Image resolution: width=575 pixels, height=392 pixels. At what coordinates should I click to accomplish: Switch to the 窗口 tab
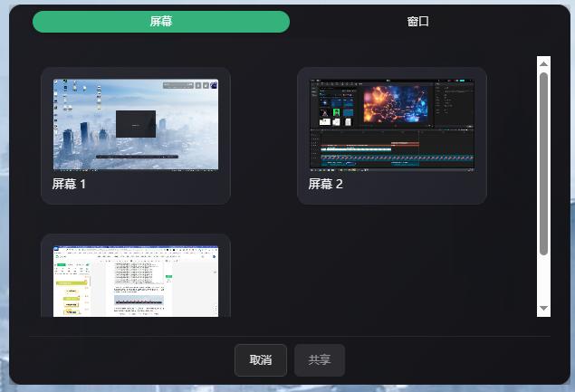417,22
